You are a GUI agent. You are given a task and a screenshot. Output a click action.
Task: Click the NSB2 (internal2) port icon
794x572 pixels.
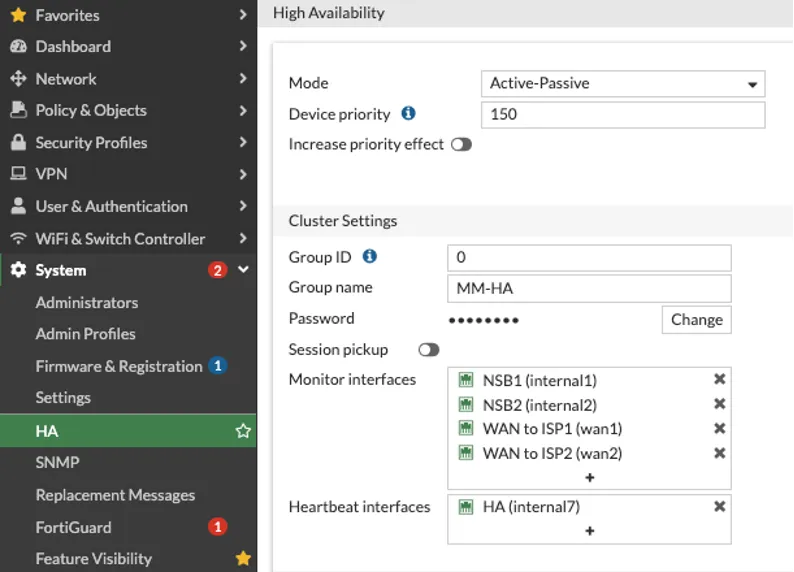click(x=466, y=404)
